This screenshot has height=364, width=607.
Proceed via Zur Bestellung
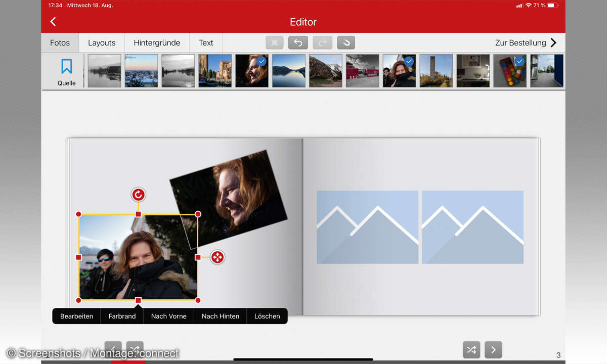[526, 43]
